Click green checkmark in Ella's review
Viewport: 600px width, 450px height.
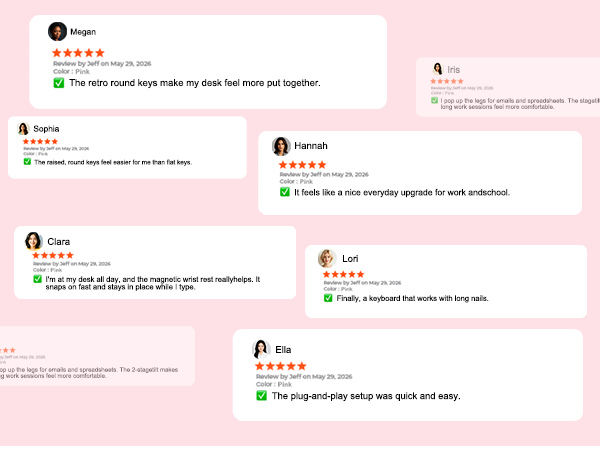pyautogui.click(x=261, y=395)
